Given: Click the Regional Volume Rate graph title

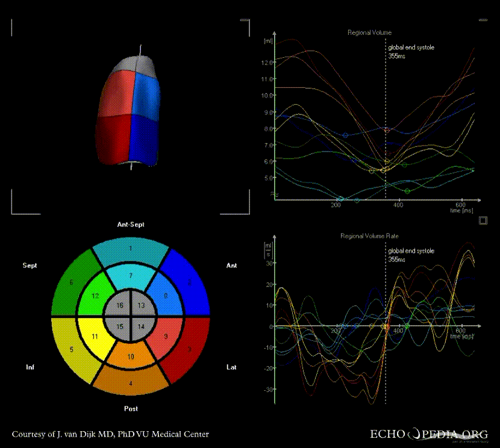Looking at the screenshot, I should tap(369, 237).
